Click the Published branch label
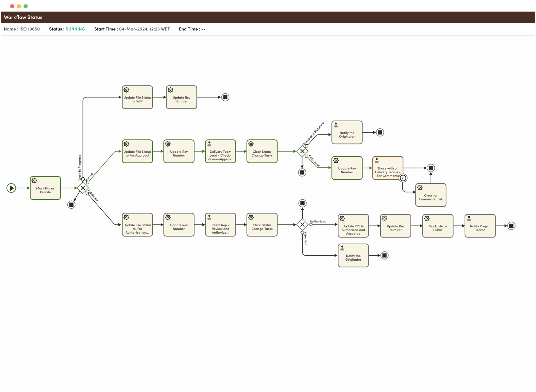The width and height of the screenshot is (536, 392). pos(93,196)
